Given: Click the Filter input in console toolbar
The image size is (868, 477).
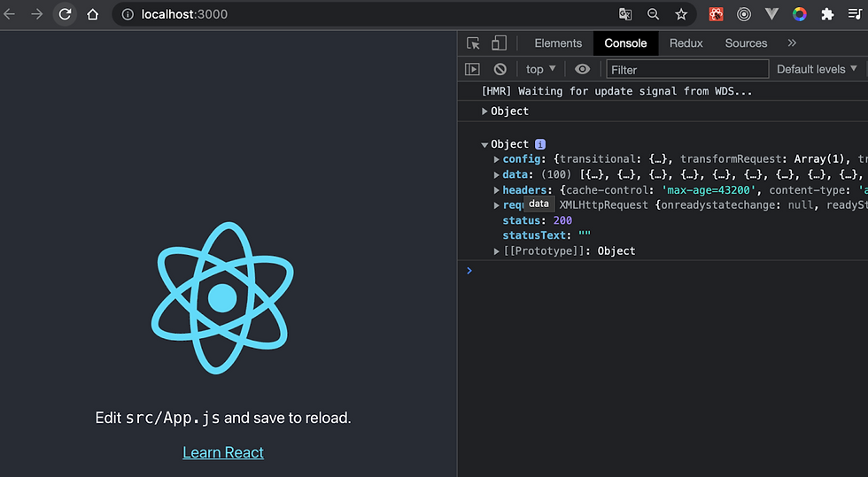Looking at the screenshot, I should click(687, 70).
